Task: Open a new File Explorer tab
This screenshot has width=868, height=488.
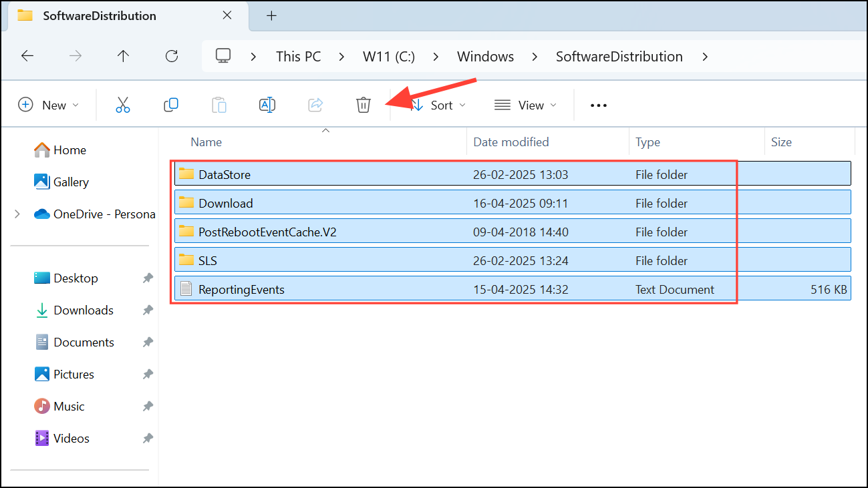Action: (271, 15)
